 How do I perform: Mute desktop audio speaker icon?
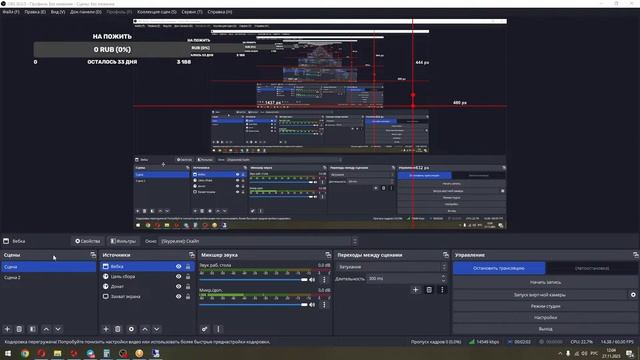click(312, 280)
